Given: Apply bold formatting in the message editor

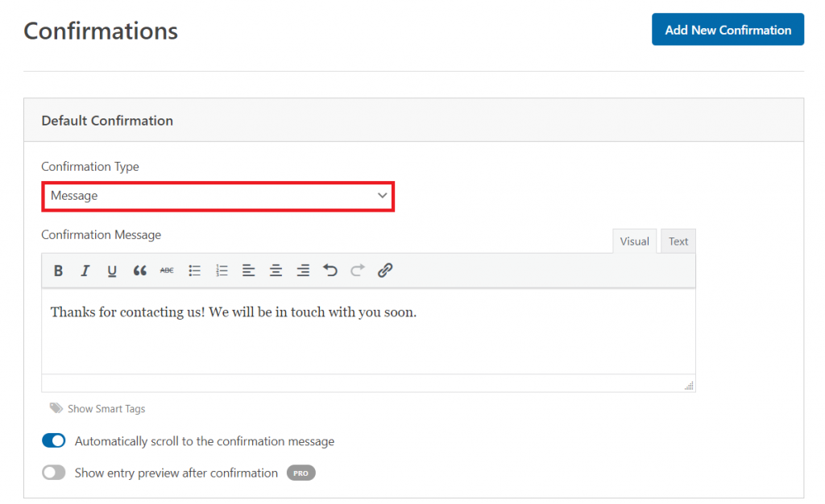Looking at the screenshot, I should pyautogui.click(x=58, y=270).
